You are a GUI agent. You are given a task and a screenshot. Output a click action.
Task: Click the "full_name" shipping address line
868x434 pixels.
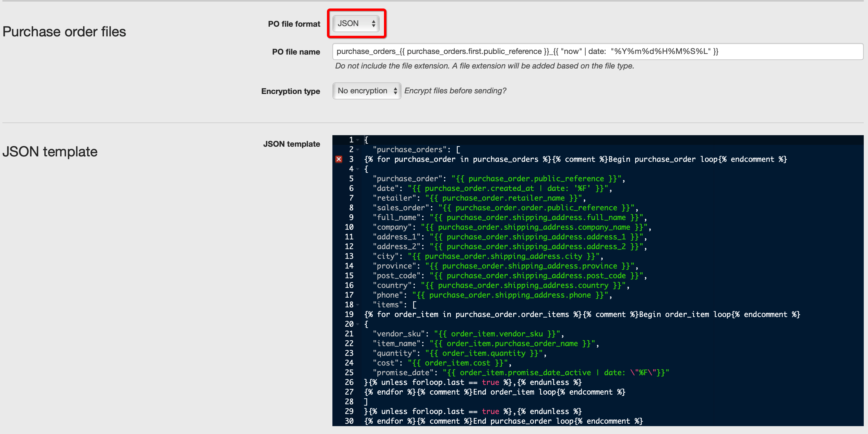(x=510, y=218)
